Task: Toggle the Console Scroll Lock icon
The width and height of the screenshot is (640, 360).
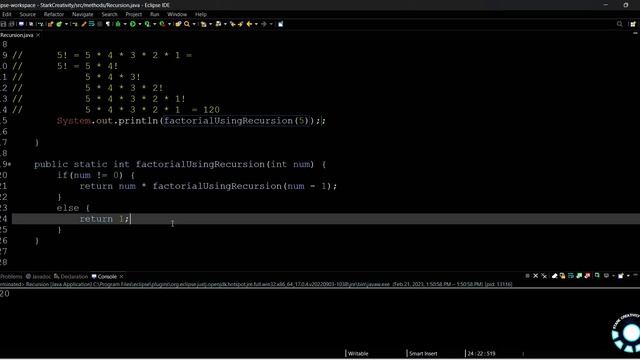Action: (562, 276)
